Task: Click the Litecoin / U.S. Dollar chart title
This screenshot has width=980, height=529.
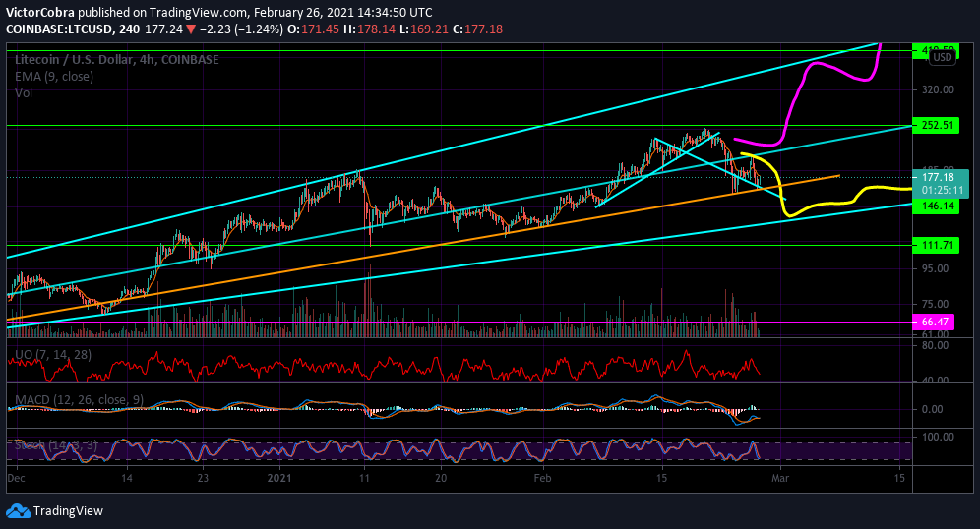Action: (117, 60)
